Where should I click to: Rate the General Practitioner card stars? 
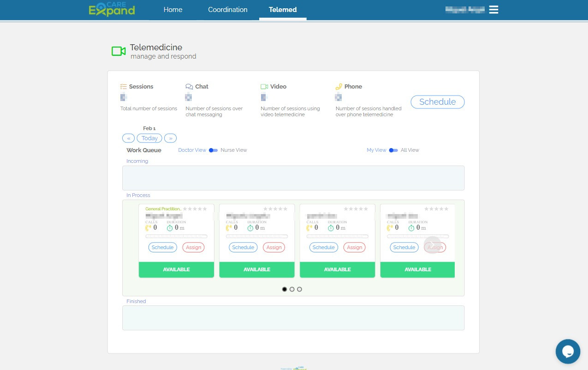pos(196,209)
